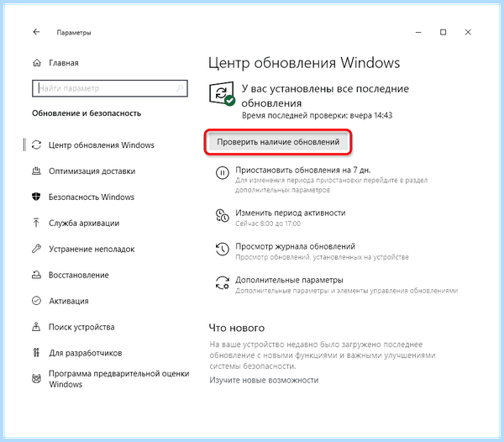Click the Восстановление icon
504x442 pixels.
(x=36, y=275)
